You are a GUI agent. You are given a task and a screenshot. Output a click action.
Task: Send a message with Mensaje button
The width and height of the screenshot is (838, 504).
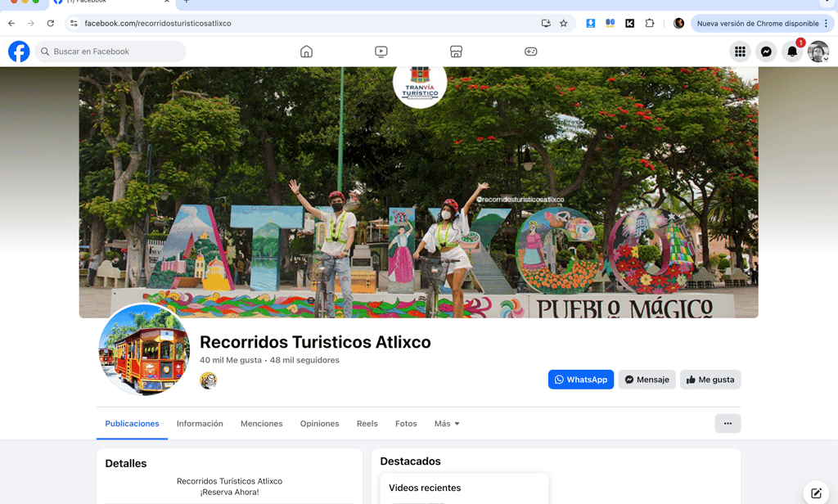coord(647,380)
